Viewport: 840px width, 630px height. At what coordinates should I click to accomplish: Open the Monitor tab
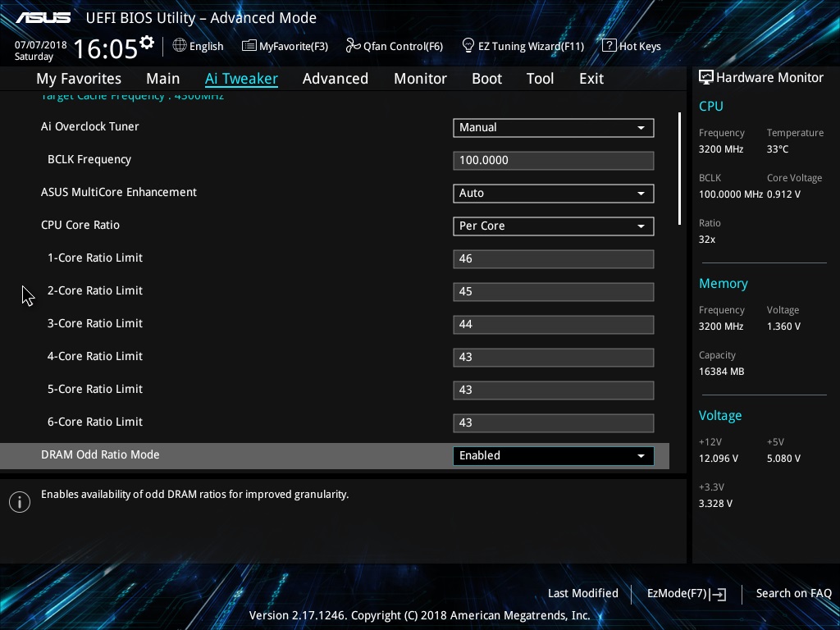(x=421, y=79)
